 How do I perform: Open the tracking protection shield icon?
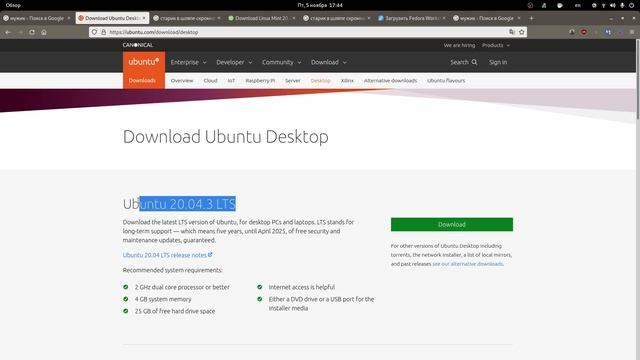click(94, 32)
